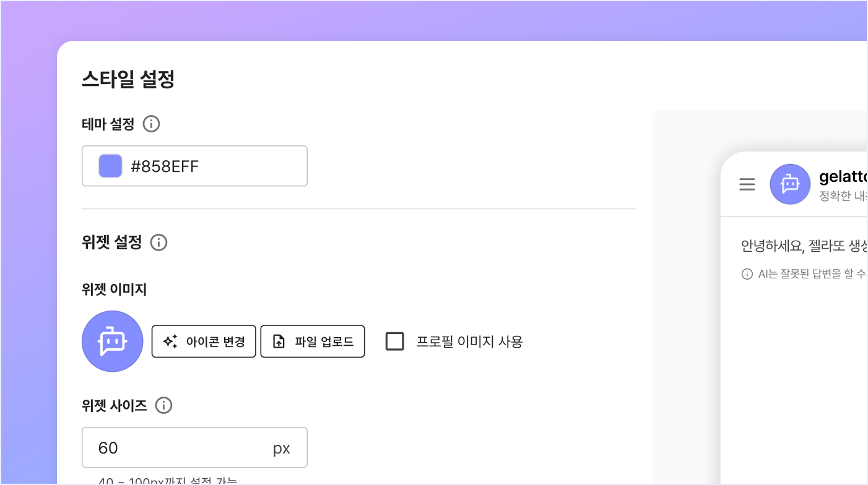Click the 스타일 설정 heading
868x485 pixels.
(x=128, y=79)
